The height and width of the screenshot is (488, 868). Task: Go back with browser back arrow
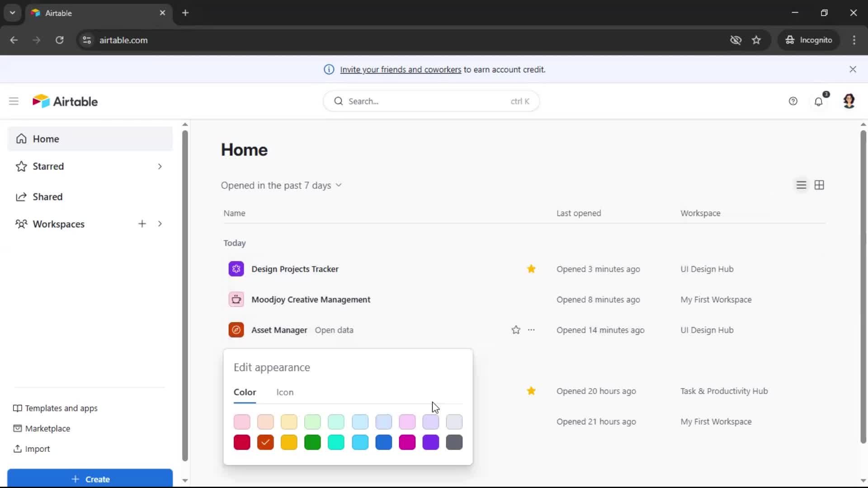(14, 40)
